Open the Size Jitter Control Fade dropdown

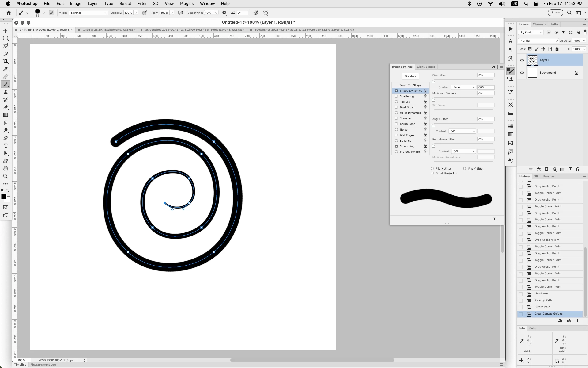463,87
